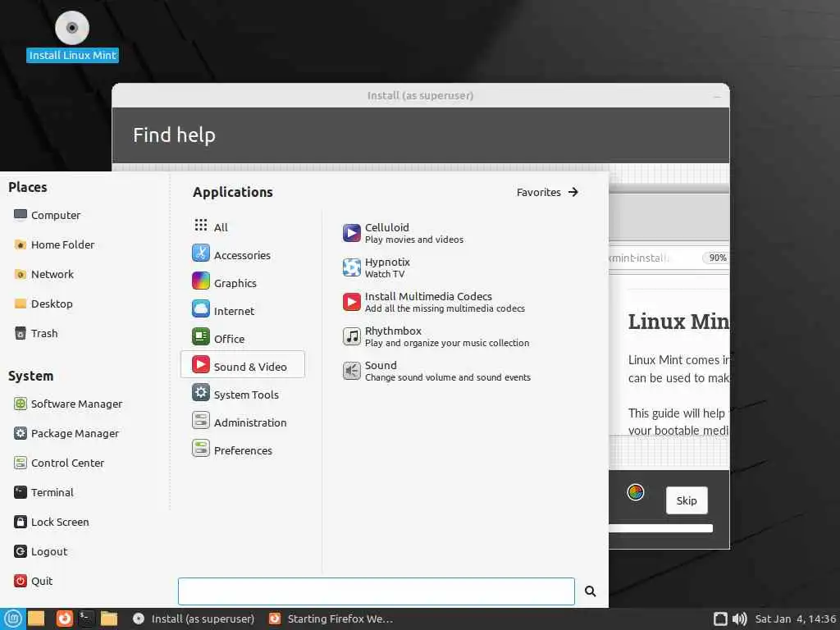Open the Linux Mint menu button in taskbar
This screenshot has width=840, height=630.
13,619
